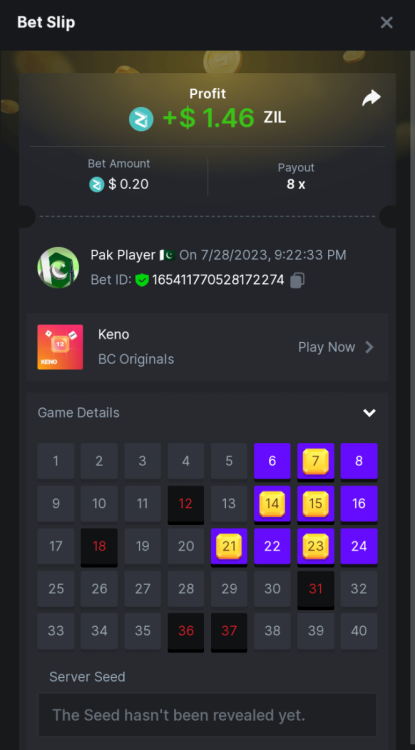Click the Server Seed field
Image resolution: width=415 pixels, height=750 pixels.
point(208,715)
